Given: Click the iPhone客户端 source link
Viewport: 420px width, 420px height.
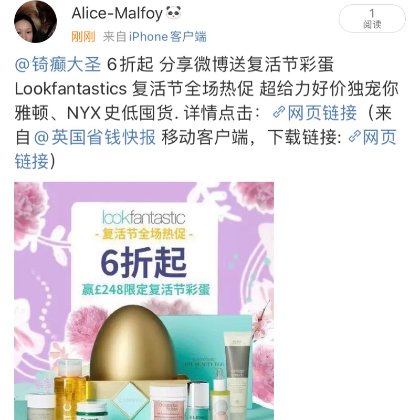Looking at the screenshot, I should (x=168, y=36).
